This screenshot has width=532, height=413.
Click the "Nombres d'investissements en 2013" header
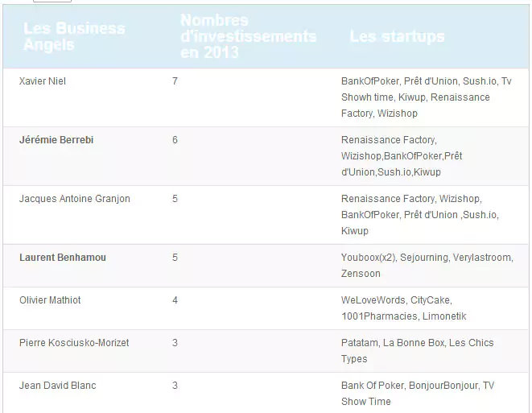[x=248, y=37]
